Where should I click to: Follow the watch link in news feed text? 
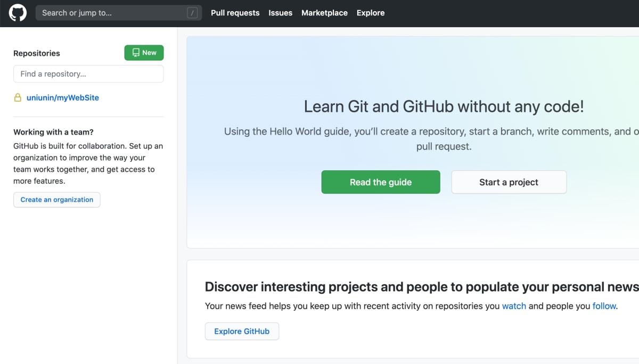(514, 306)
